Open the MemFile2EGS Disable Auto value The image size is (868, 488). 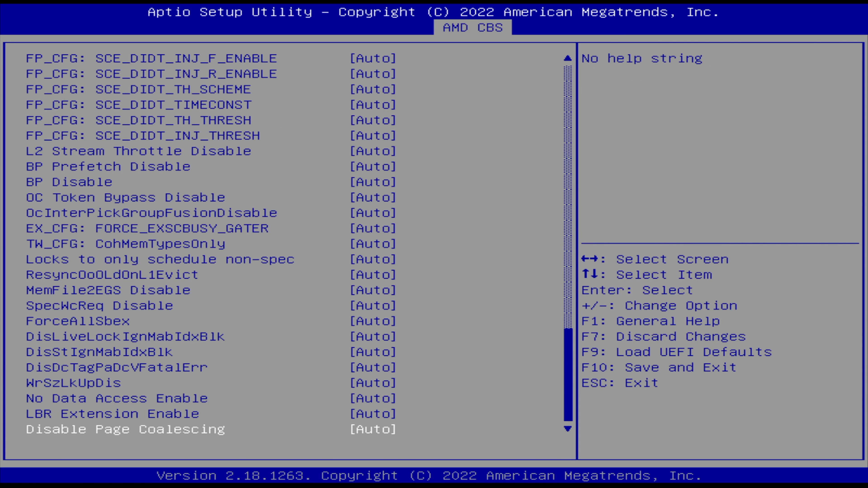(373, 290)
